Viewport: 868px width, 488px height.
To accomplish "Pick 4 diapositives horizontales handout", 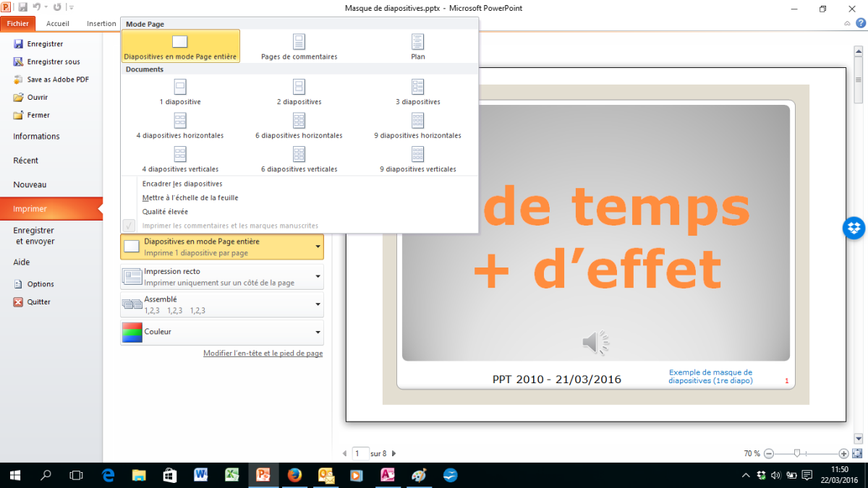I will pos(180,126).
